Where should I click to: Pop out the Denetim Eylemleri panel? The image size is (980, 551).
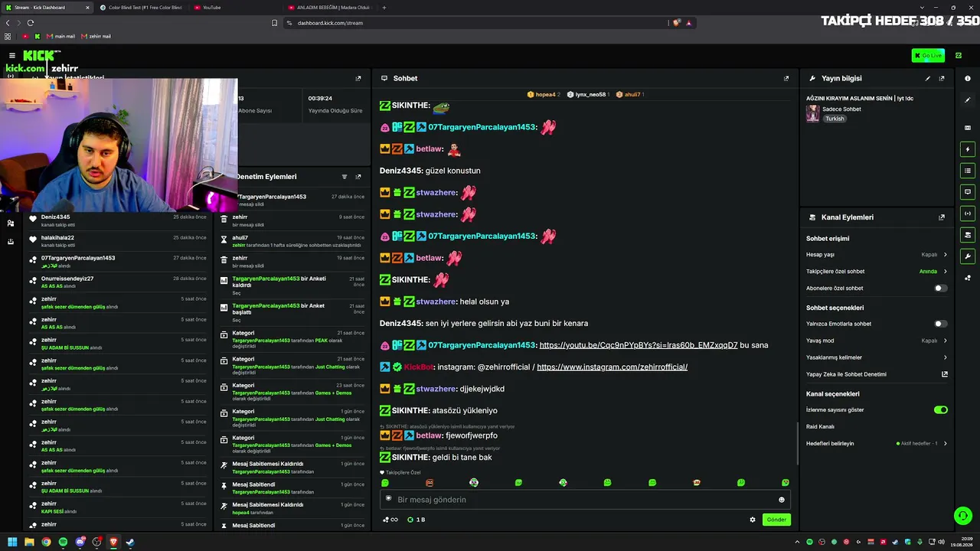coord(358,177)
